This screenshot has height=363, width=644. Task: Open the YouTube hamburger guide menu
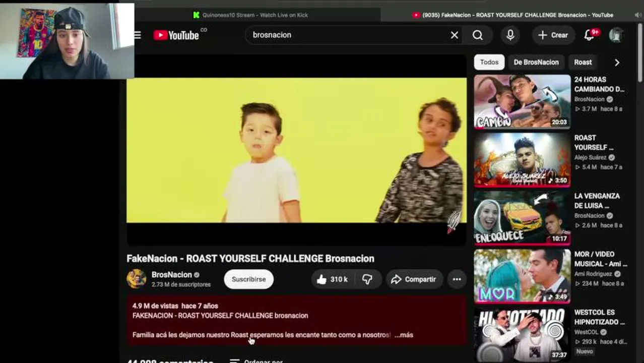coord(138,35)
